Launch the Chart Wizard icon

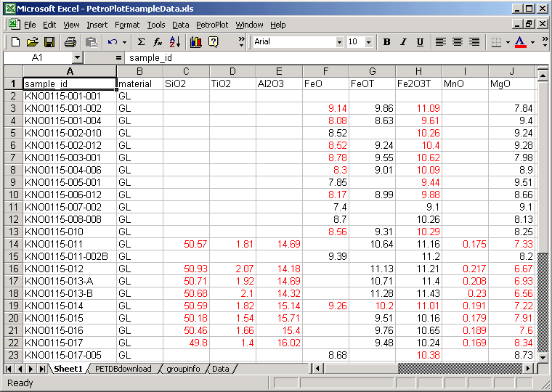coord(195,42)
